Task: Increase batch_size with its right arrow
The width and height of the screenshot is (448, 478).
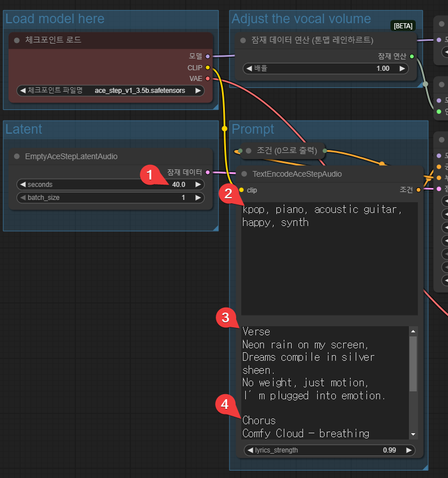Action: (x=198, y=198)
